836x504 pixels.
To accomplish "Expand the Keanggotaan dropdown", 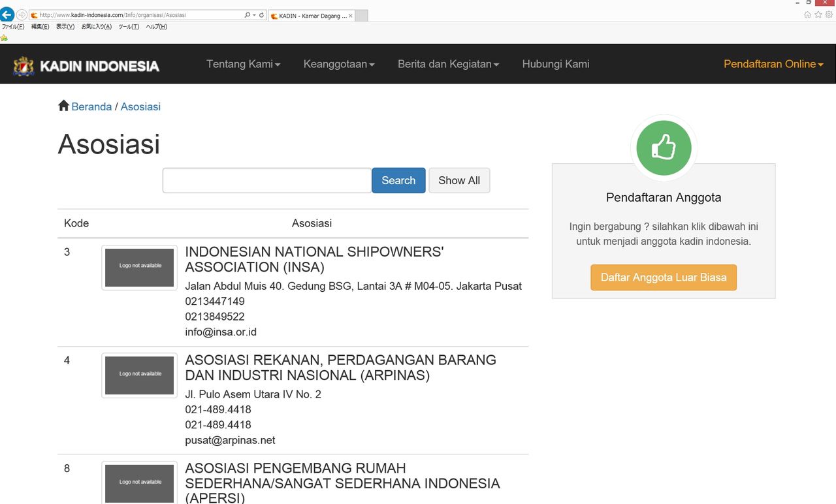I will tap(339, 64).
